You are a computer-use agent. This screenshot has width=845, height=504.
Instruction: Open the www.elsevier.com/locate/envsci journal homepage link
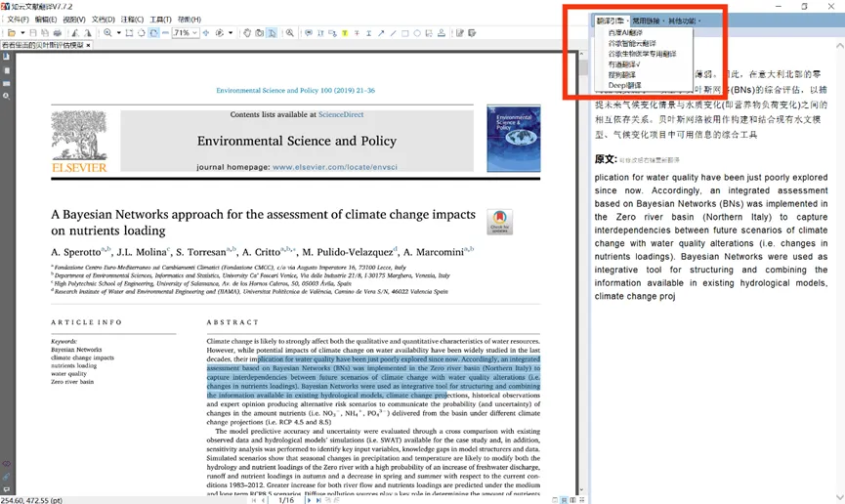[x=335, y=167]
